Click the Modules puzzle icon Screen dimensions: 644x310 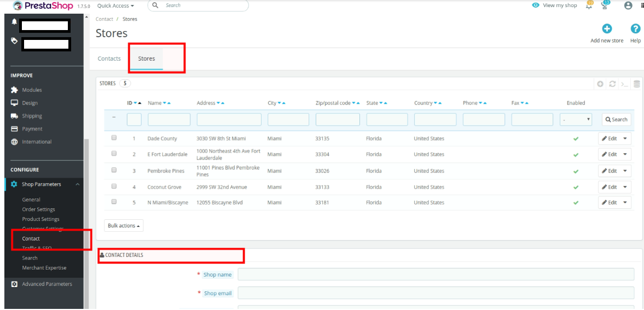tap(14, 90)
